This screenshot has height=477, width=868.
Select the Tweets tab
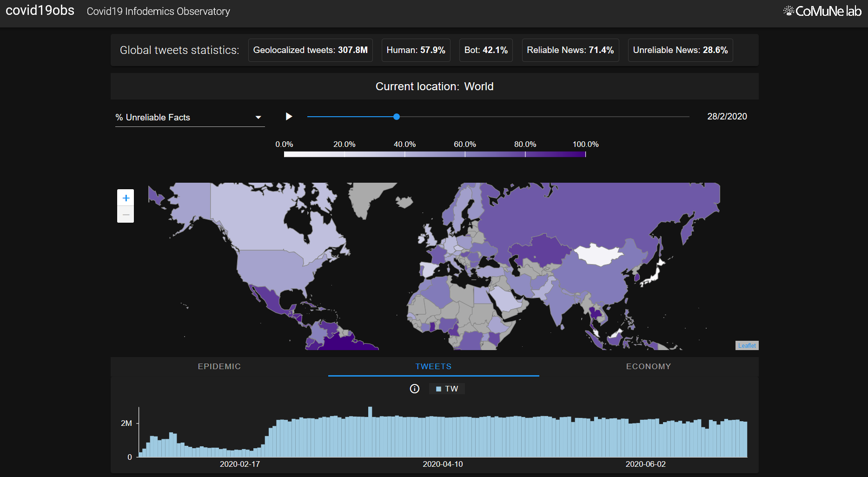(x=433, y=366)
